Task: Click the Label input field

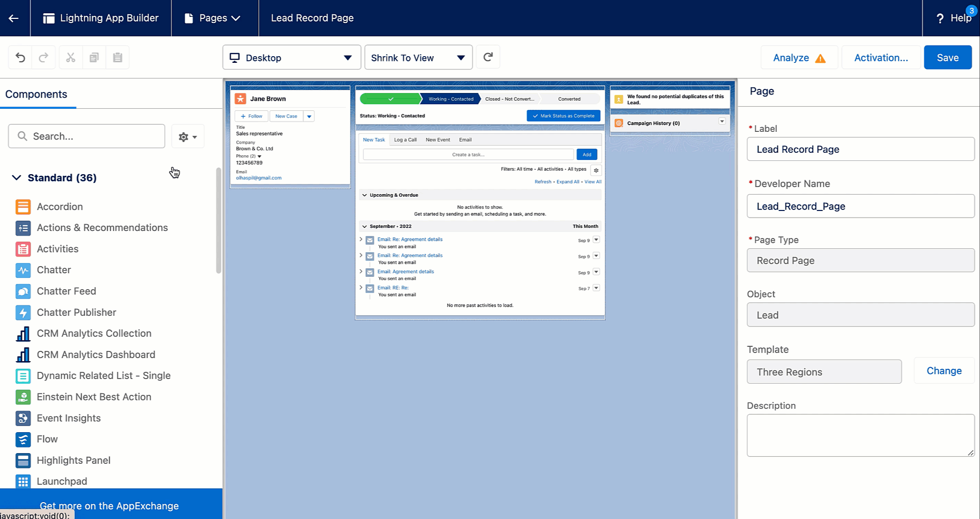Action: [861, 149]
